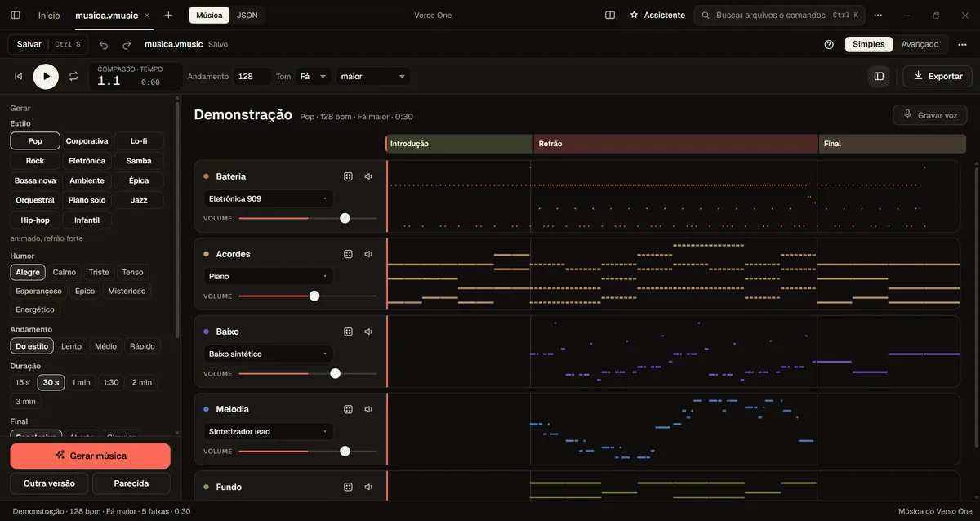
Task: Click the Gravar voz button
Action: pos(929,115)
